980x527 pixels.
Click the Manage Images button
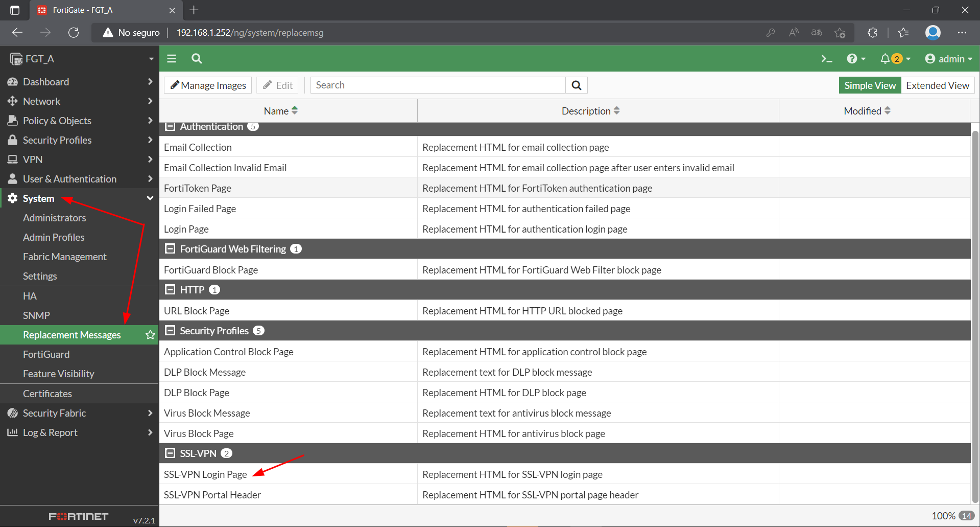coord(208,85)
